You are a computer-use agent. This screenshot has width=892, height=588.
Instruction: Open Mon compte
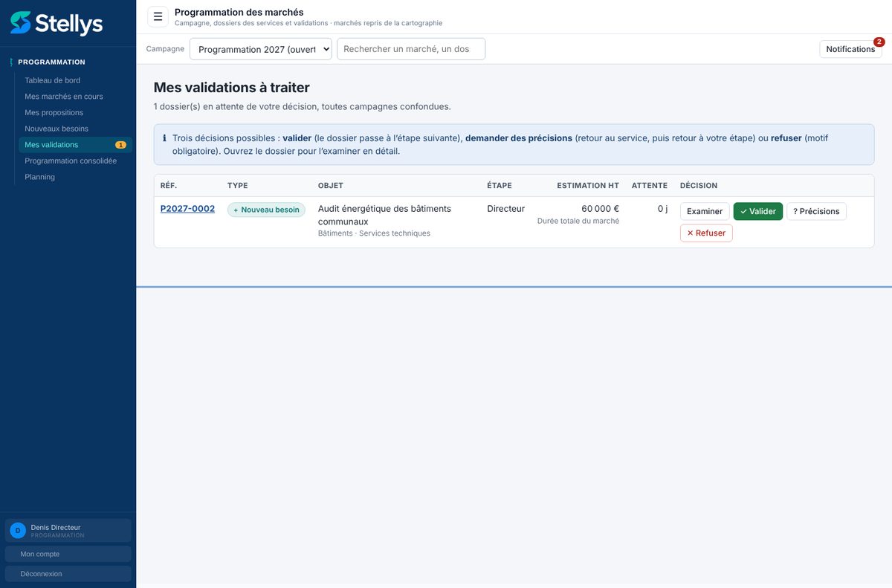pyautogui.click(x=68, y=554)
